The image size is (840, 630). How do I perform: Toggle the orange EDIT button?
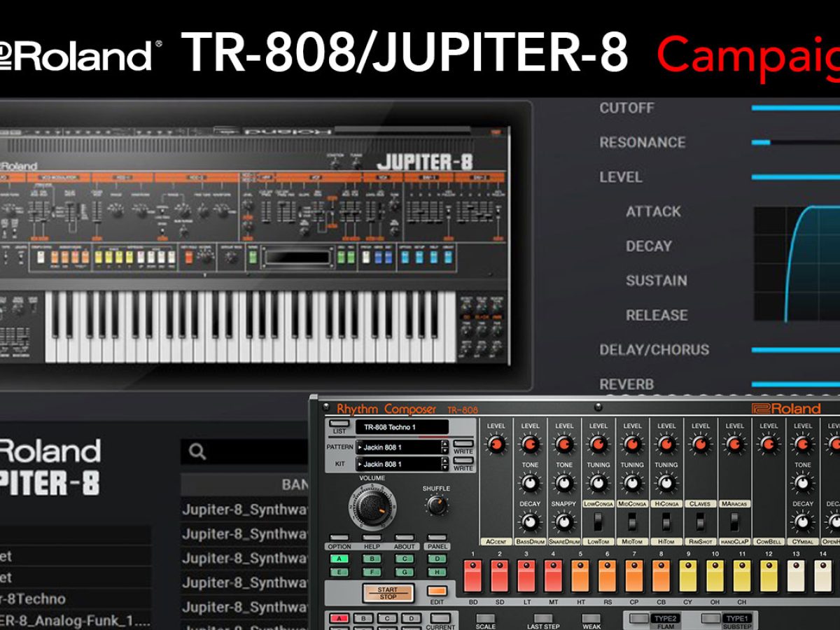tap(437, 591)
